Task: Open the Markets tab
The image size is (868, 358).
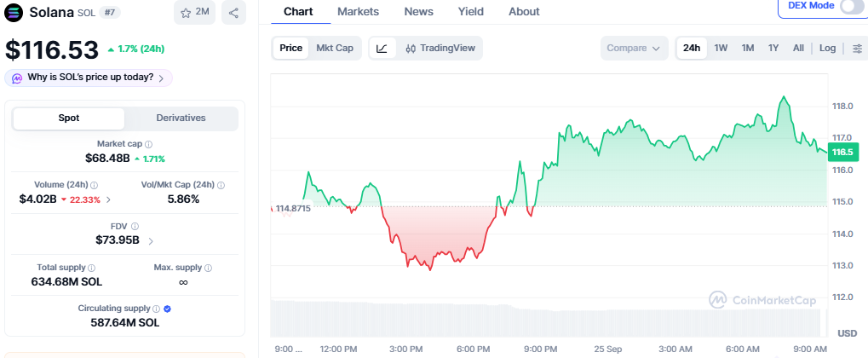Action: [x=358, y=12]
